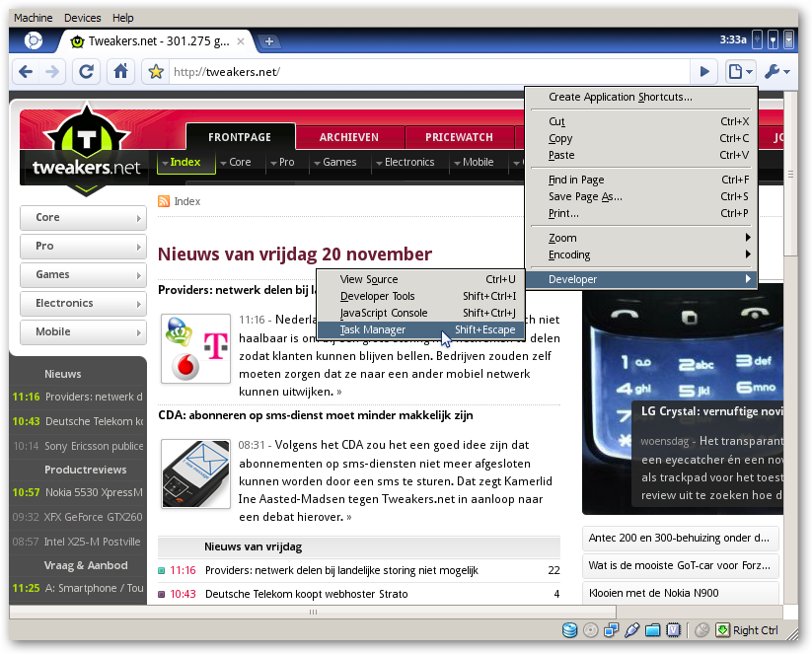Open the Machine menu
Screen dimensions: 812x654
(x=34, y=18)
